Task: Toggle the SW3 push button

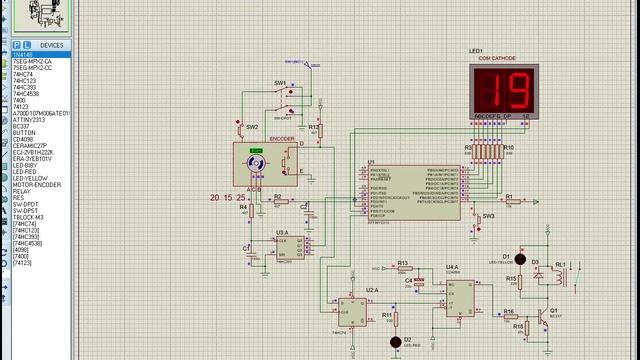Action: [478, 220]
